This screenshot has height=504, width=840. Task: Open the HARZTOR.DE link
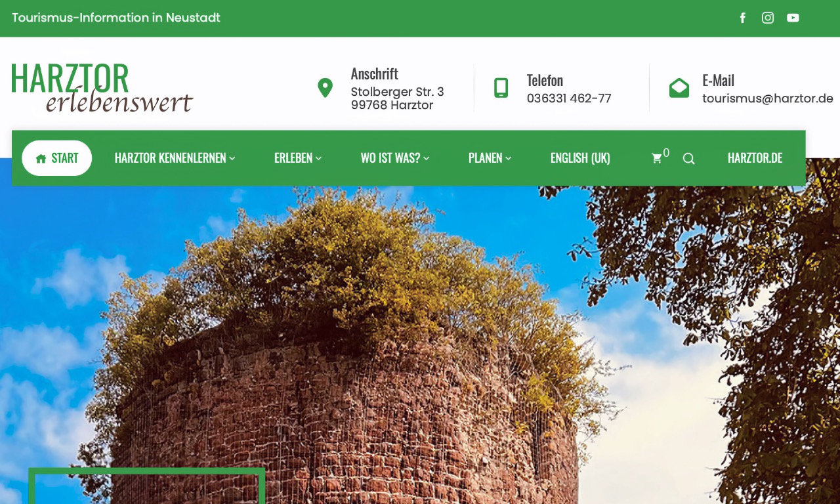pos(755,157)
